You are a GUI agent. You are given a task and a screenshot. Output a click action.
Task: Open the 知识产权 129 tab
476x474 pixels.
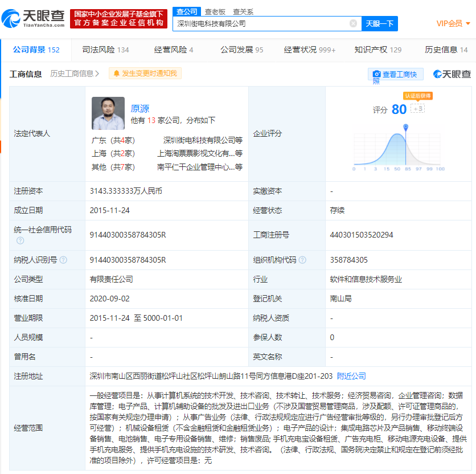coord(378,50)
